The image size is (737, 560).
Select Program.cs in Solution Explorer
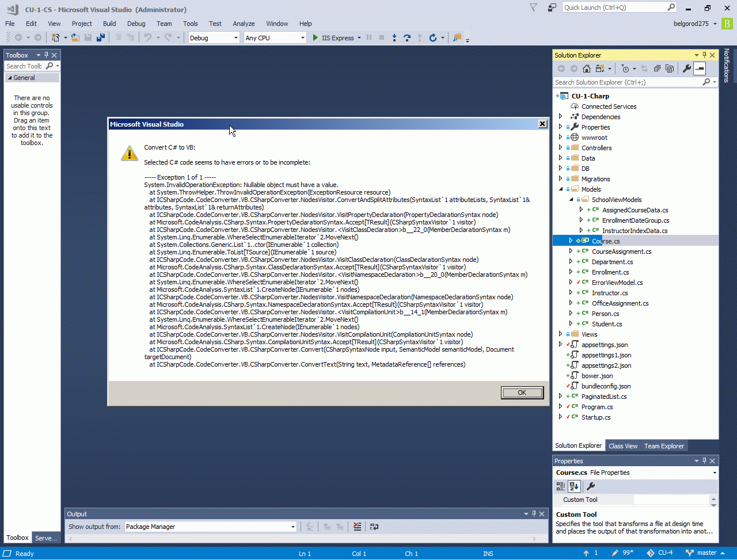click(597, 407)
